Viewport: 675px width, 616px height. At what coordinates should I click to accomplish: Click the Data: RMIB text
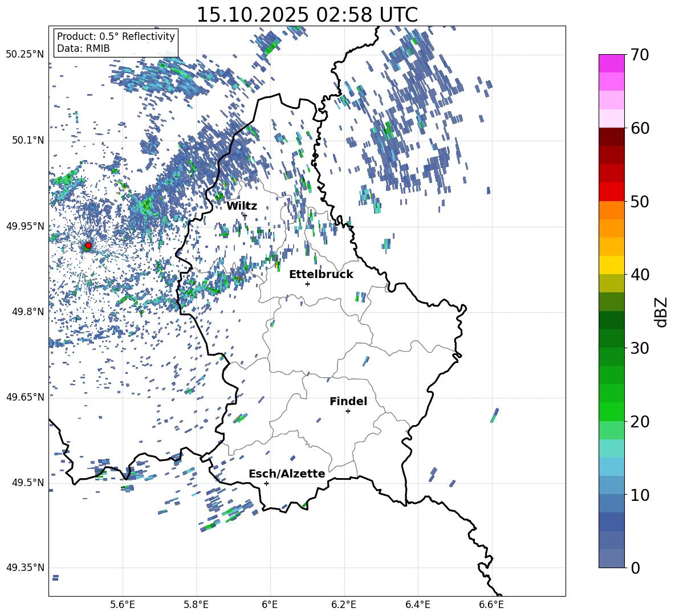[x=83, y=48]
